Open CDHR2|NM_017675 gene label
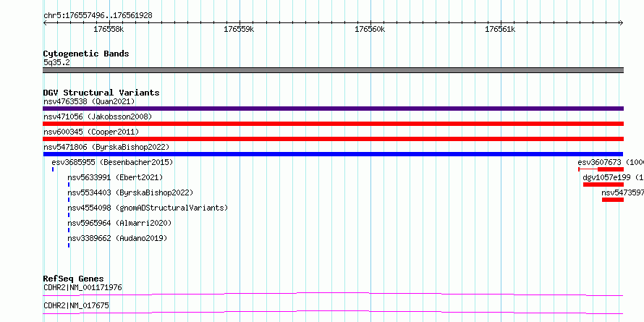 77,305
